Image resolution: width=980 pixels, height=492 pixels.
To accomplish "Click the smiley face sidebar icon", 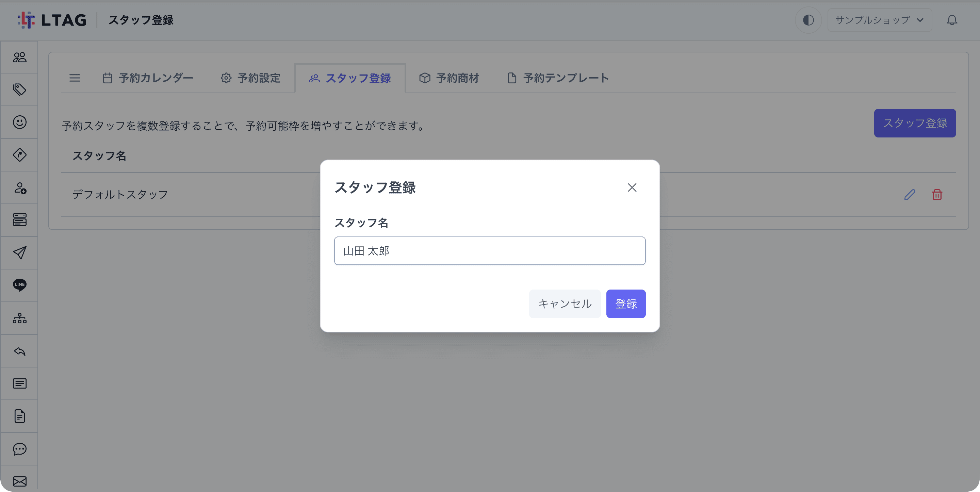I will (19, 122).
